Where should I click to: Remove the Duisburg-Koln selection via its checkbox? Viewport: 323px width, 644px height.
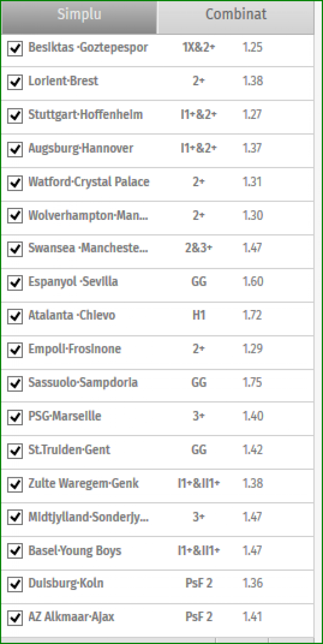pos(15,585)
